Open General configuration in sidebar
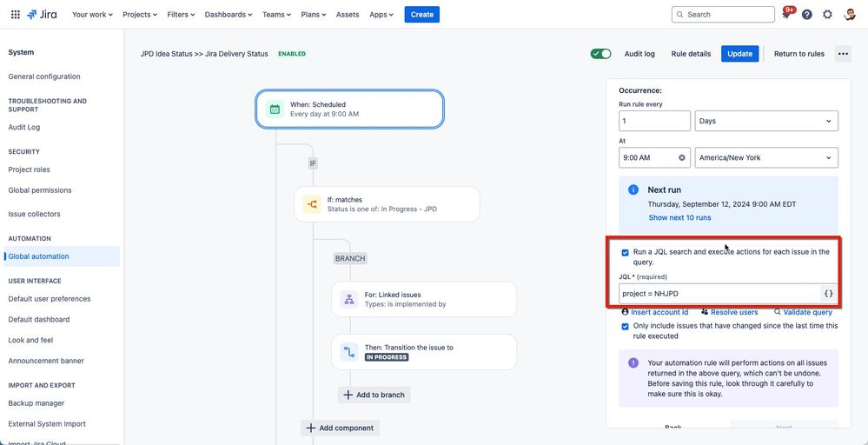This screenshot has width=868, height=445. [x=44, y=76]
